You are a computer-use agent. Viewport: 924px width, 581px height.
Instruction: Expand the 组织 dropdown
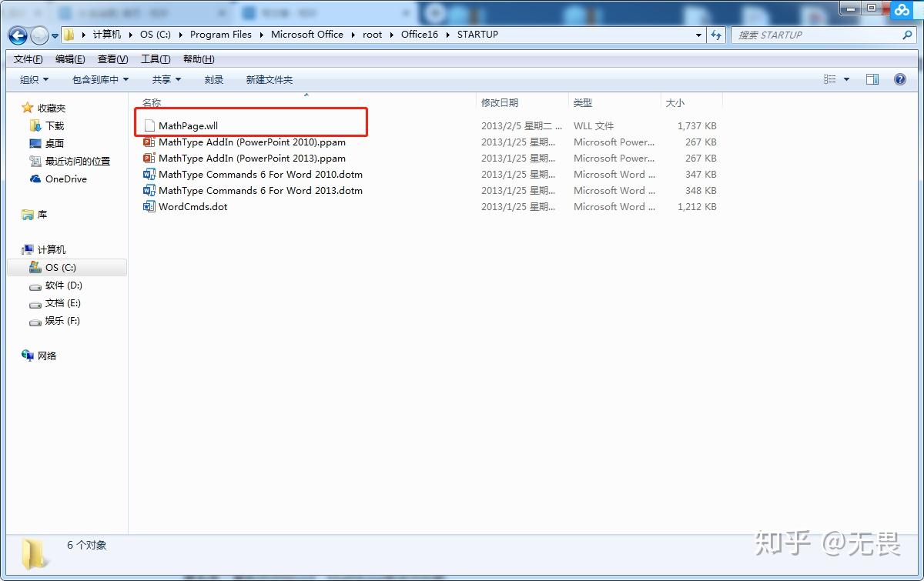34,79
